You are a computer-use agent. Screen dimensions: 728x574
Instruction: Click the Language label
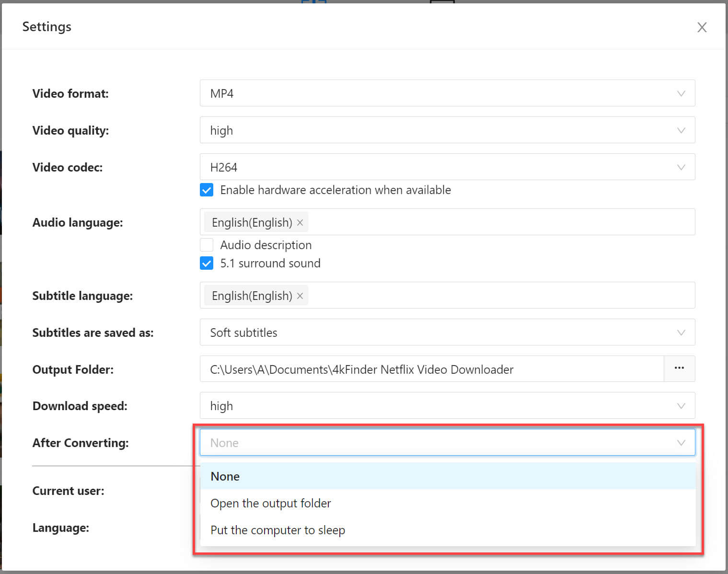point(61,528)
